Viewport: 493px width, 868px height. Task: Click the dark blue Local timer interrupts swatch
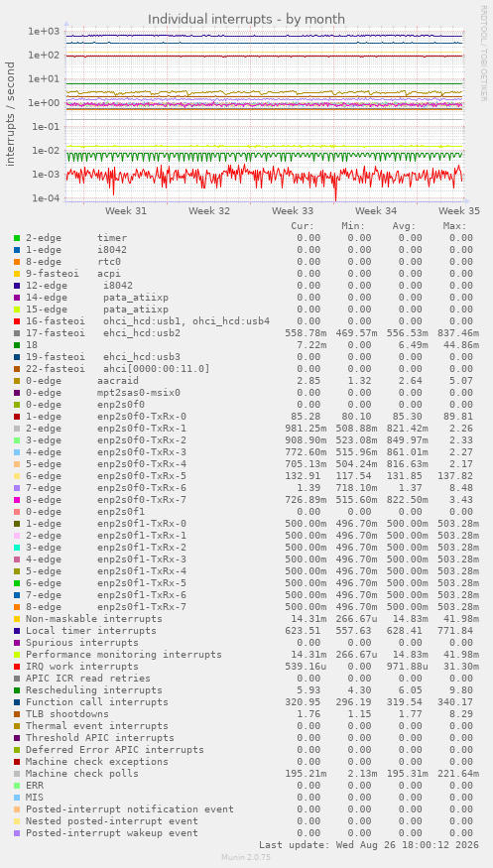coord(17,631)
